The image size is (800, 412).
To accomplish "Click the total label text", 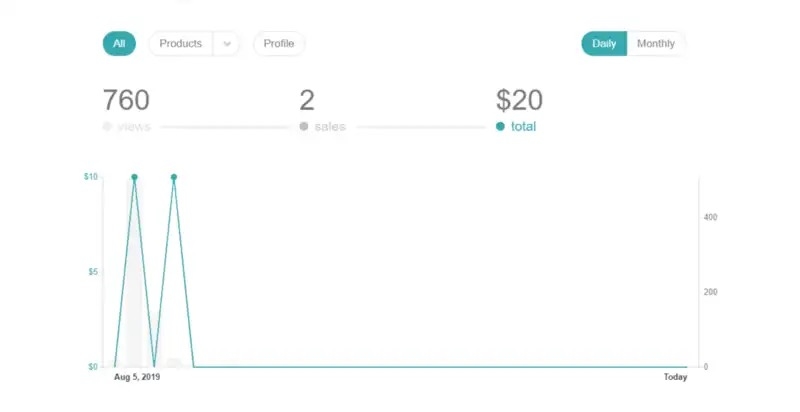I will (523, 126).
